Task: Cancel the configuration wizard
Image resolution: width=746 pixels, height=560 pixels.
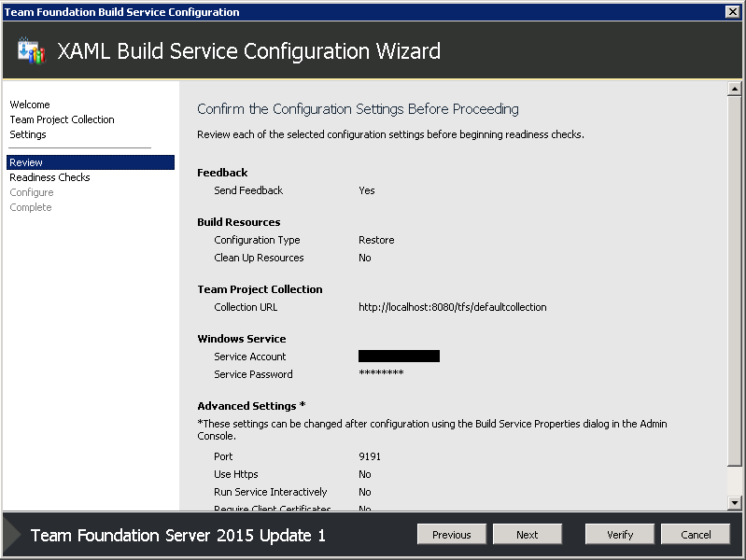Action: tap(696, 534)
